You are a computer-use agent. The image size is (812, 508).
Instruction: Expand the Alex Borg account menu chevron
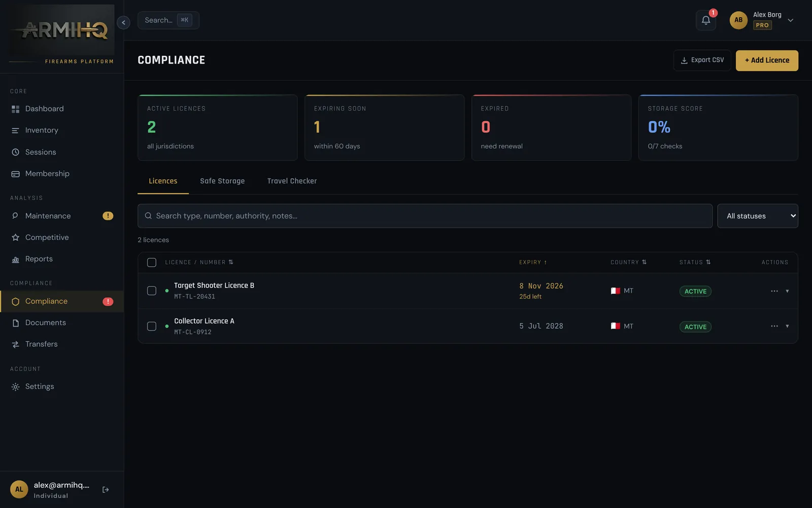[x=790, y=20]
